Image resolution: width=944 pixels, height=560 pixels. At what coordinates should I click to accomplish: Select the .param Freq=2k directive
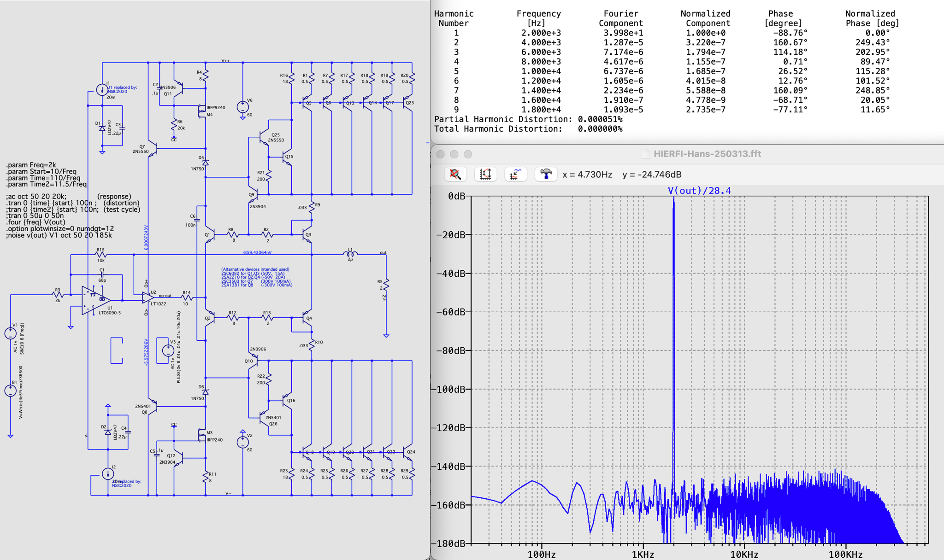coord(31,165)
